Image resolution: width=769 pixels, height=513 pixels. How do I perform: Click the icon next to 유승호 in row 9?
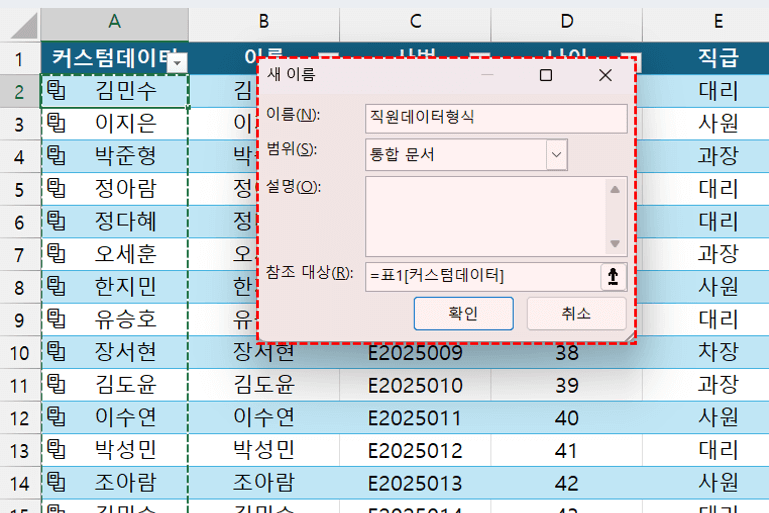click(x=56, y=319)
